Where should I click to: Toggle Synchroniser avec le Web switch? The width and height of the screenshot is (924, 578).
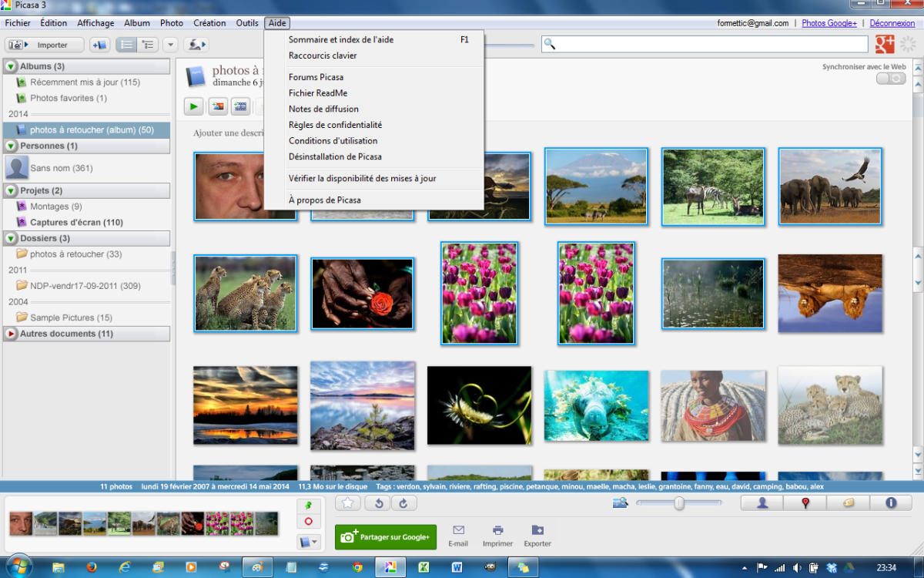click(x=892, y=79)
